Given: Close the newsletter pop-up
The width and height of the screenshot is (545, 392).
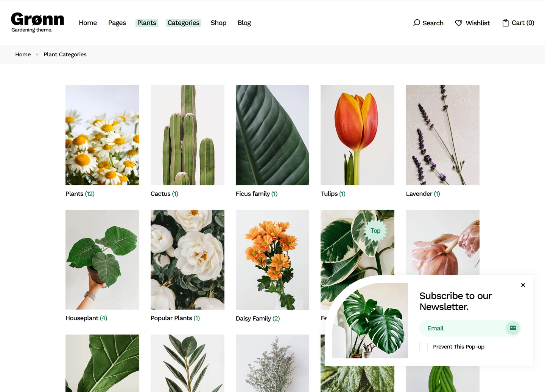Looking at the screenshot, I should click(523, 285).
